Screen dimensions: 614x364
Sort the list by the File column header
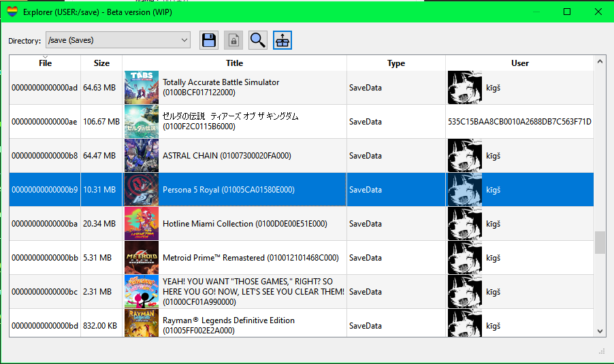(x=45, y=63)
